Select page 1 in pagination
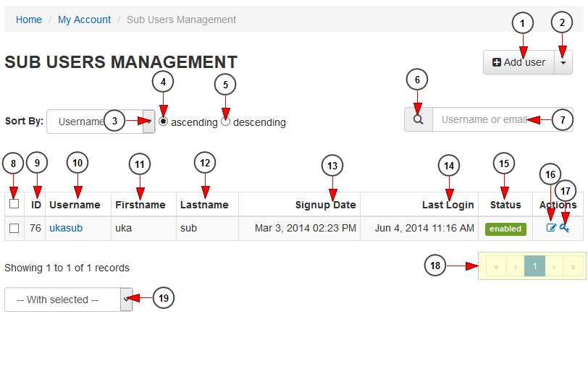Screen dimensions: 588x369 click(x=534, y=266)
